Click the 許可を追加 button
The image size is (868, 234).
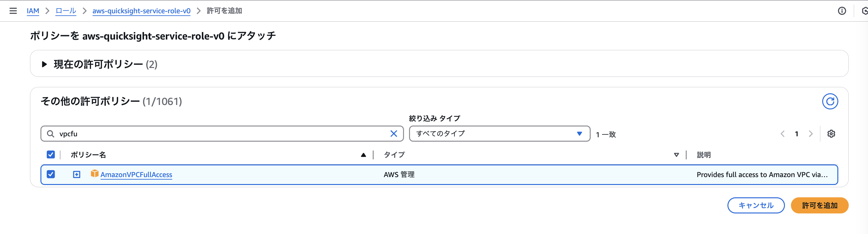point(819,205)
